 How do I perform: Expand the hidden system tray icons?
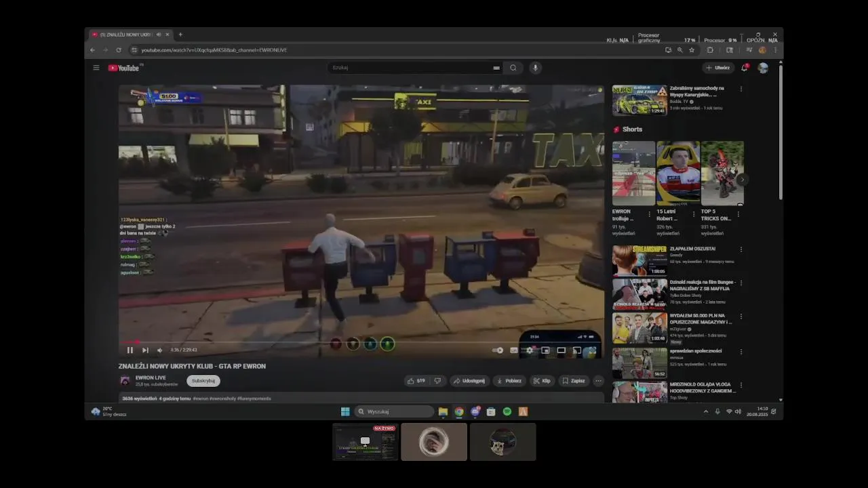coord(706,411)
